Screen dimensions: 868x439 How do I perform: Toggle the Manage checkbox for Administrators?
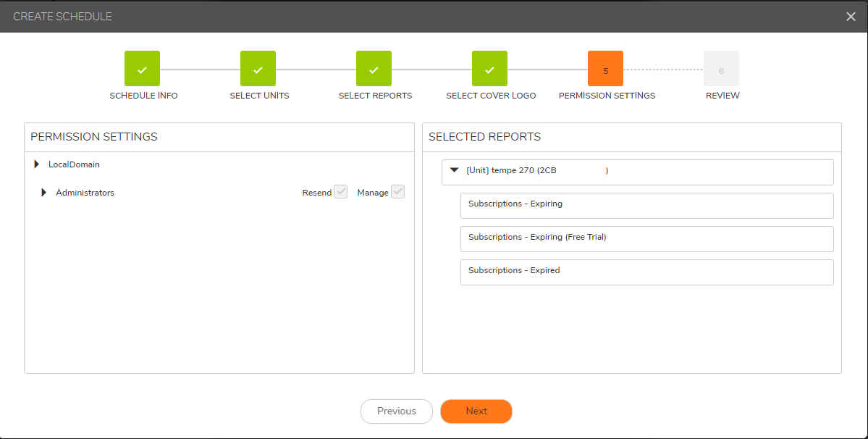click(x=397, y=192)
